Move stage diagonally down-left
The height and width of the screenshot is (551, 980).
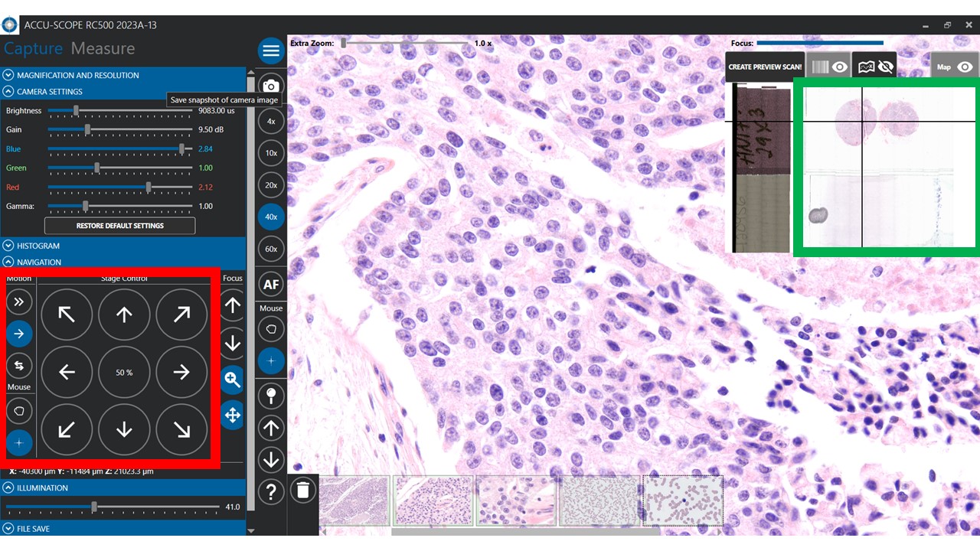[x=67, y=429]
